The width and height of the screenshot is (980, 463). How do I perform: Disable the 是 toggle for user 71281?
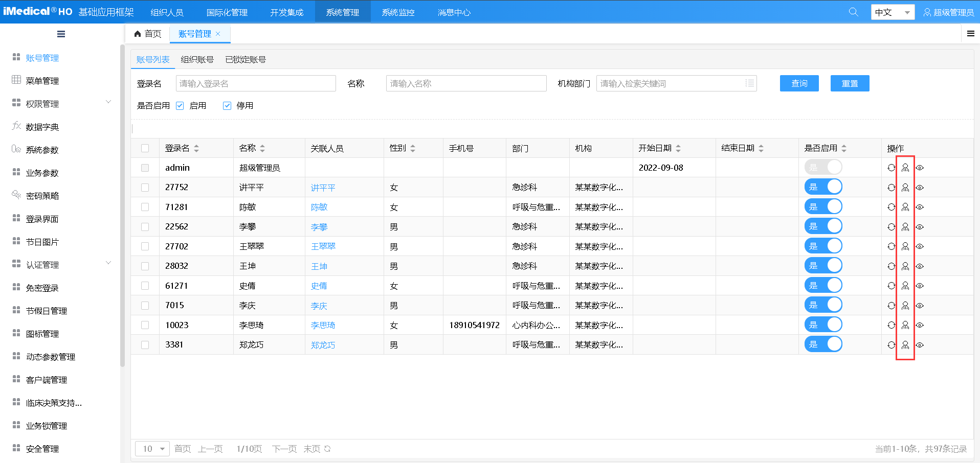823,206
